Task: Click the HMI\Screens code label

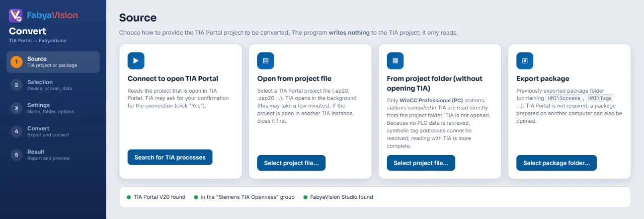Action: coord(565,98)
